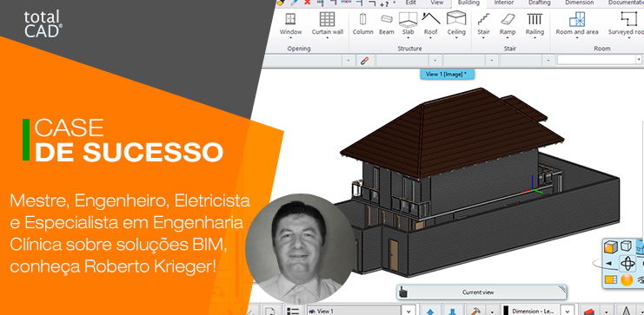Pick the Beam tool
The height and width of the screenshot is (315, 644).
[x=386, y=23]
